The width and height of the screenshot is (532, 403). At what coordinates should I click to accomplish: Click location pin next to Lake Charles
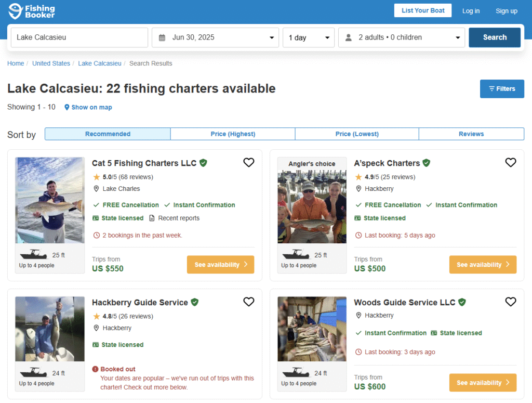coord(96,188)
